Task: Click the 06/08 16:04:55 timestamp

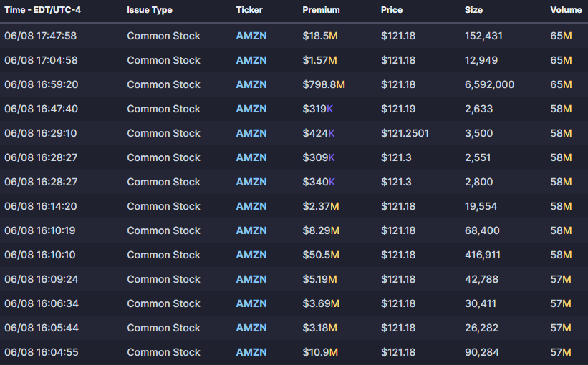Action: pyautogui.click(x=42, y=352)
